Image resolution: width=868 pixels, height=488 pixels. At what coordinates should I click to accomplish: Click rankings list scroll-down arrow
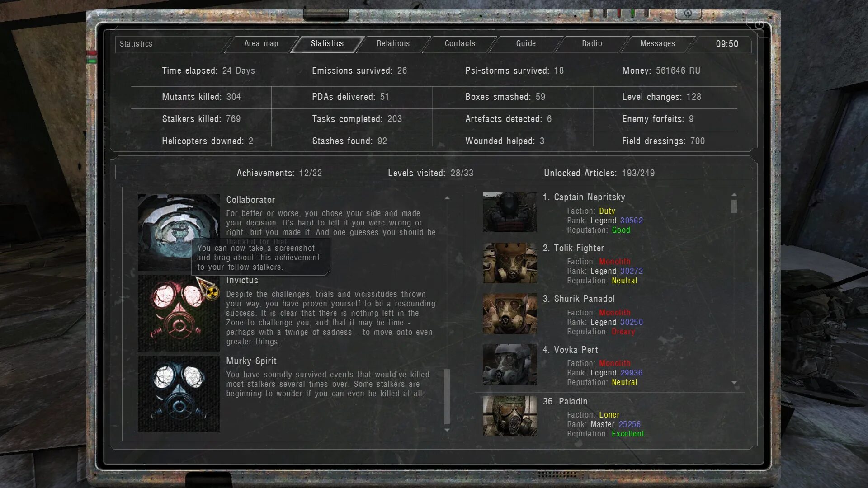734,383
